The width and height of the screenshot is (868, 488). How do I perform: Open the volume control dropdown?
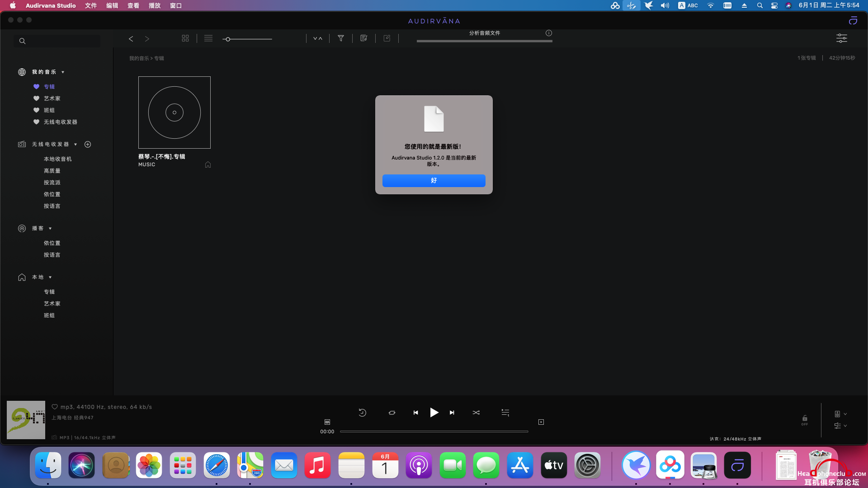[x=840, y=426]
